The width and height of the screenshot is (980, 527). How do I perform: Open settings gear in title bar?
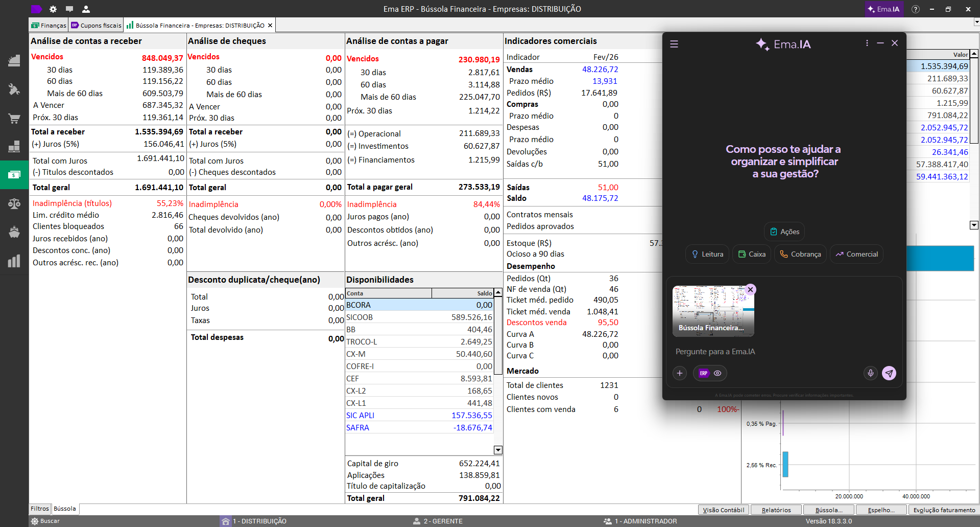click(x=53, y=9)
